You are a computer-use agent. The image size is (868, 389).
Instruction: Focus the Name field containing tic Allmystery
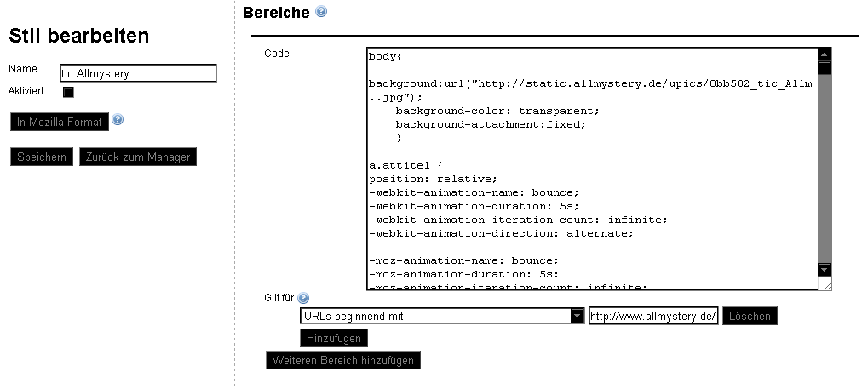tap(138, 73)
